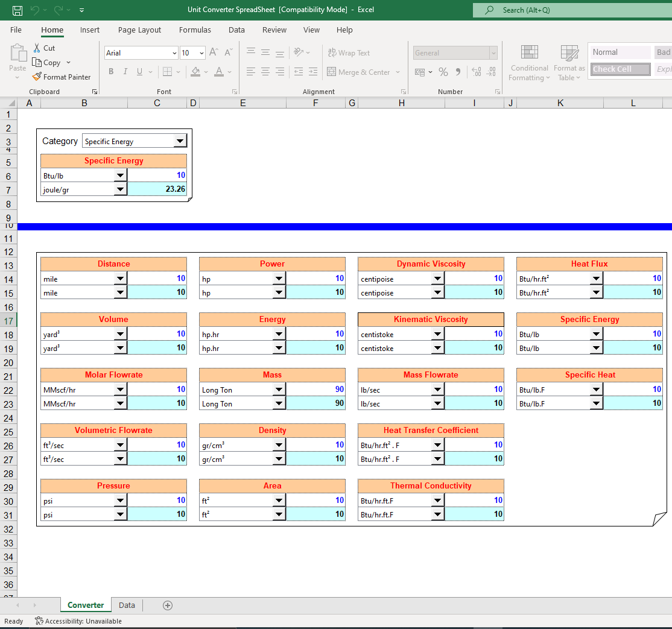The image size is (672, 629).
Task: Click the Search box
Action: click(x=572, y=10)
